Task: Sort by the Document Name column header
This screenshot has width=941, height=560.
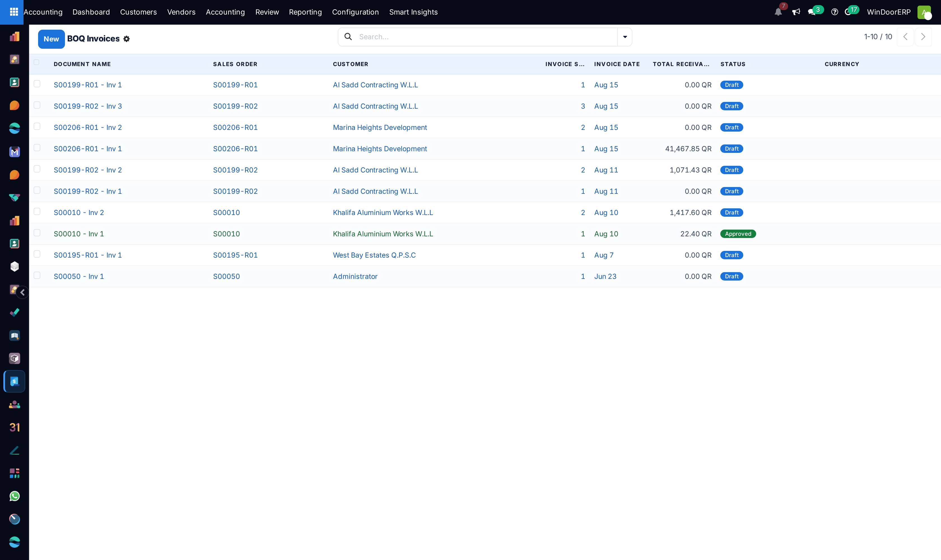Action: [x=82, y=64]
